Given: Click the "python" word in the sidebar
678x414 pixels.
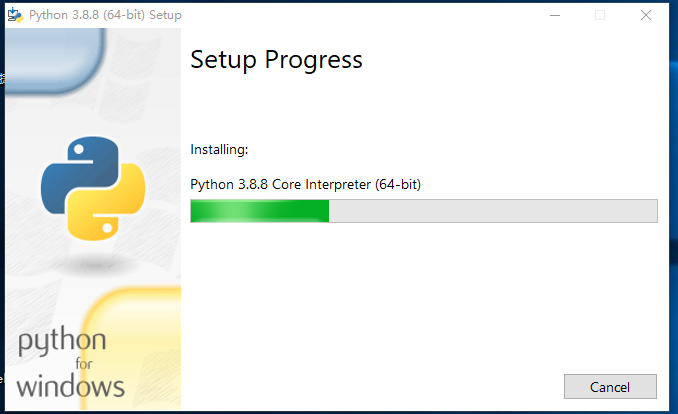Looking at the screenshot, I should 62,344.
